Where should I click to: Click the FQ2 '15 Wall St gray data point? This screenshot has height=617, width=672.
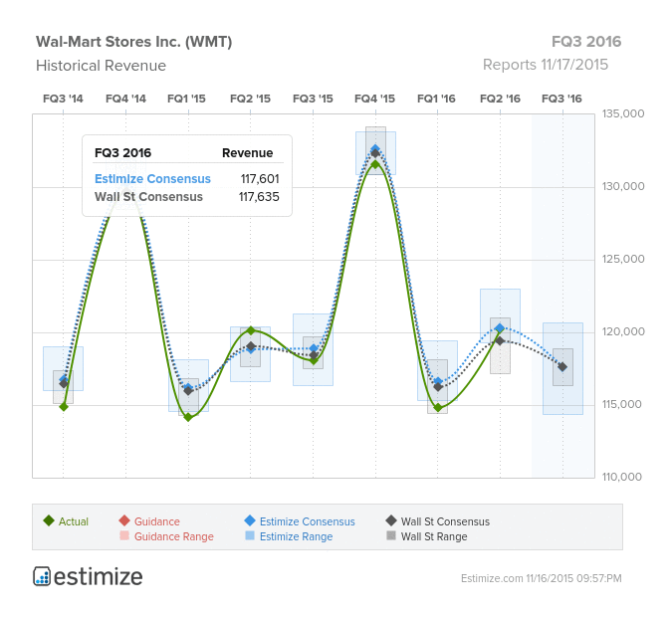[251, 345]
